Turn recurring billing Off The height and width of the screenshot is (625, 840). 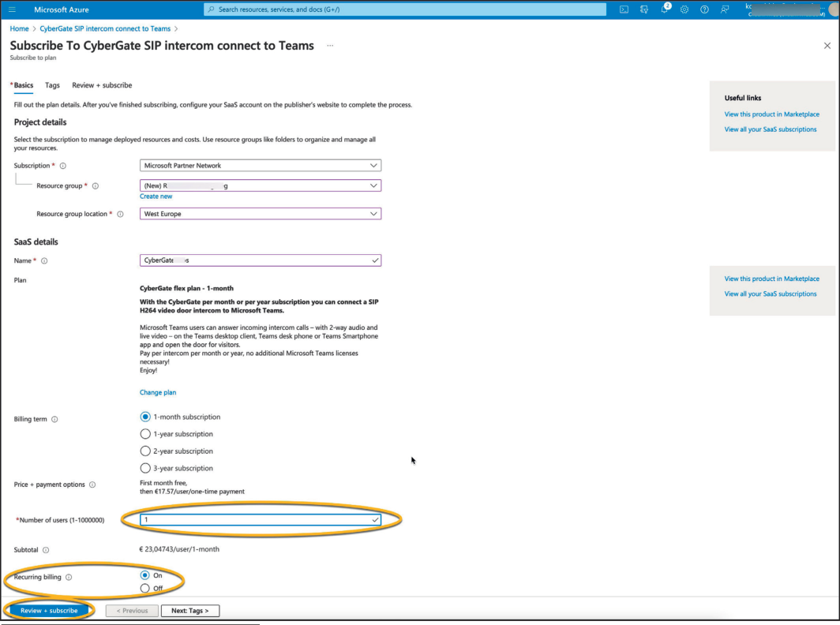click(x=145, y=587)
